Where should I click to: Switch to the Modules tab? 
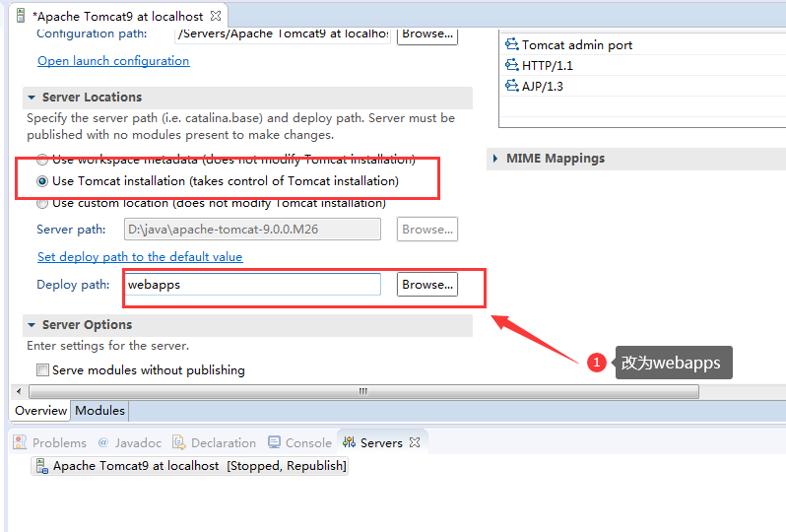point(99,410)
